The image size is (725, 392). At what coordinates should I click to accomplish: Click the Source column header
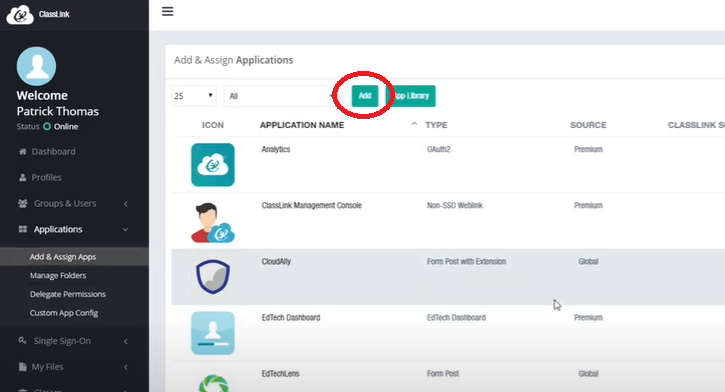point(588,125)
